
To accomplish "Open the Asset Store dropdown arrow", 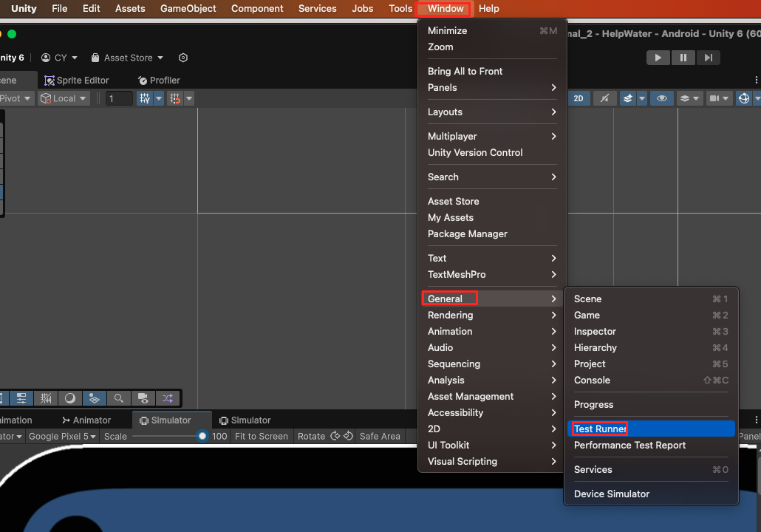I will point(160,58).
